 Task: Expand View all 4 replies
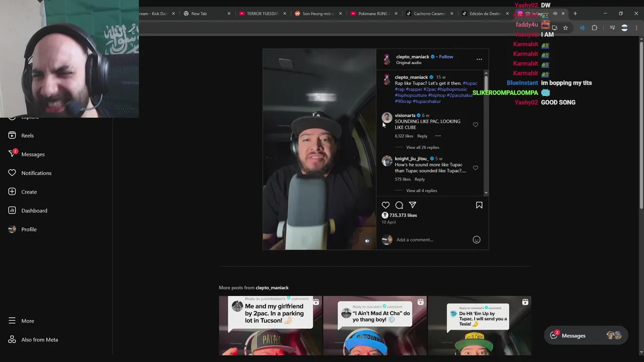click(422, 191)
